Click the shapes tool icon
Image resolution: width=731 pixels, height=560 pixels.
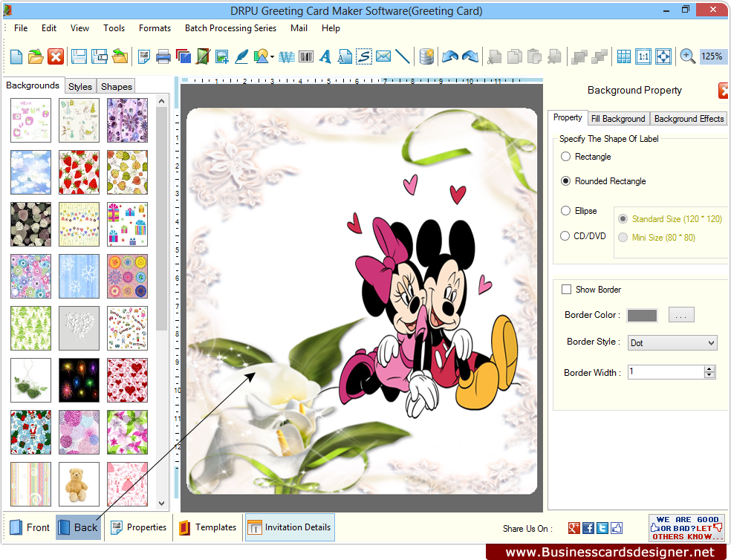[x=261, y=57]
